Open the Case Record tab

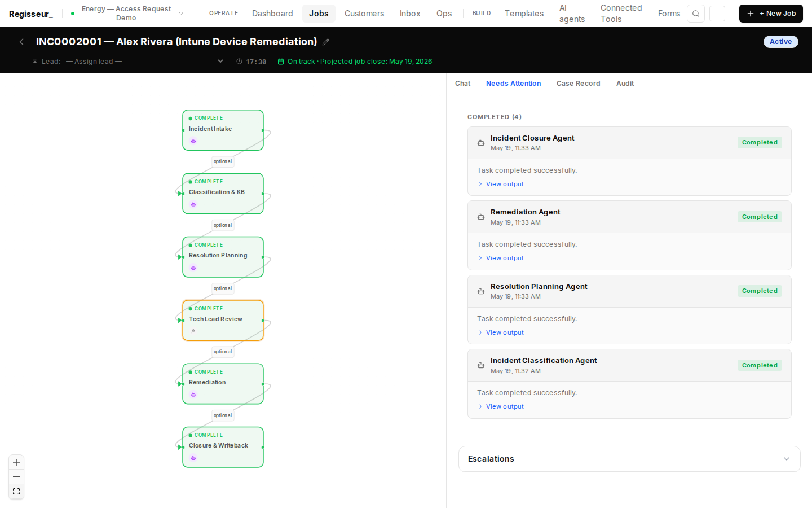(578, 84)
